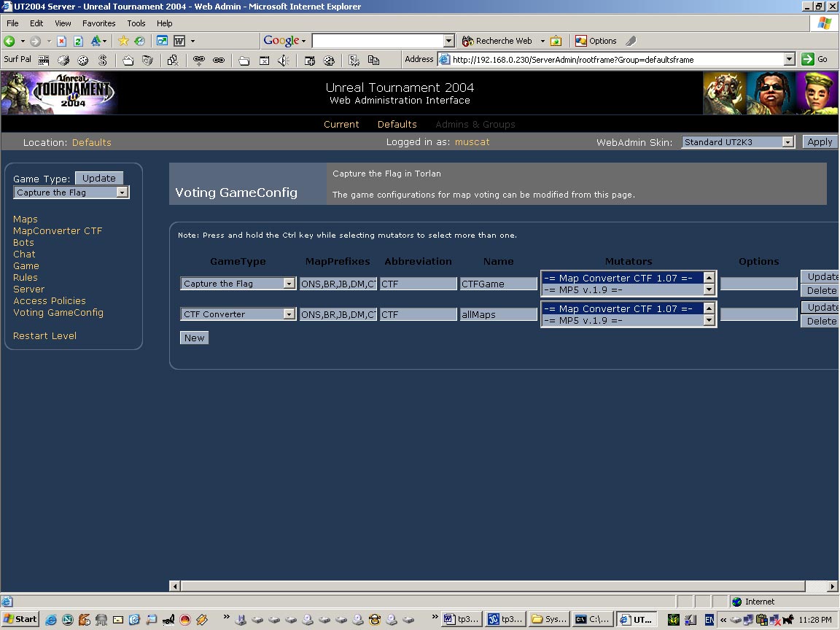Image resolution: width=840 pixels, height=630 pixels.
Task: Open Recherche Web dropdown arrow
Action: 542,41
